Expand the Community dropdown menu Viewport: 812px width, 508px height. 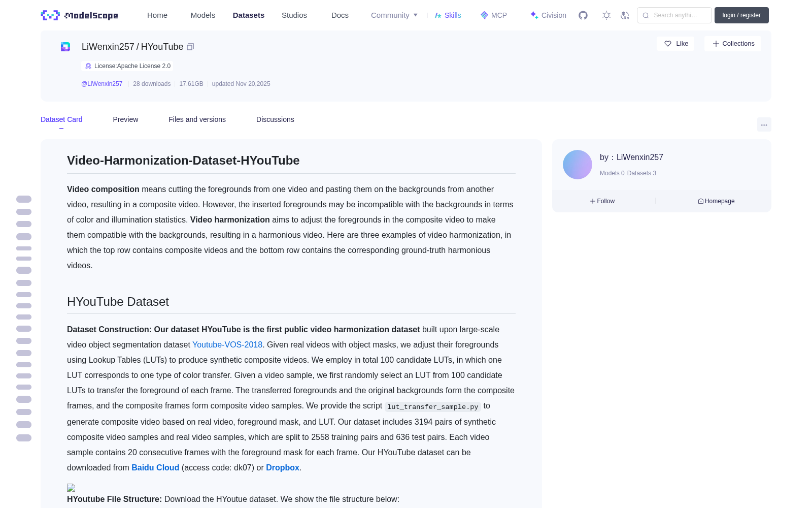point(394,15)
